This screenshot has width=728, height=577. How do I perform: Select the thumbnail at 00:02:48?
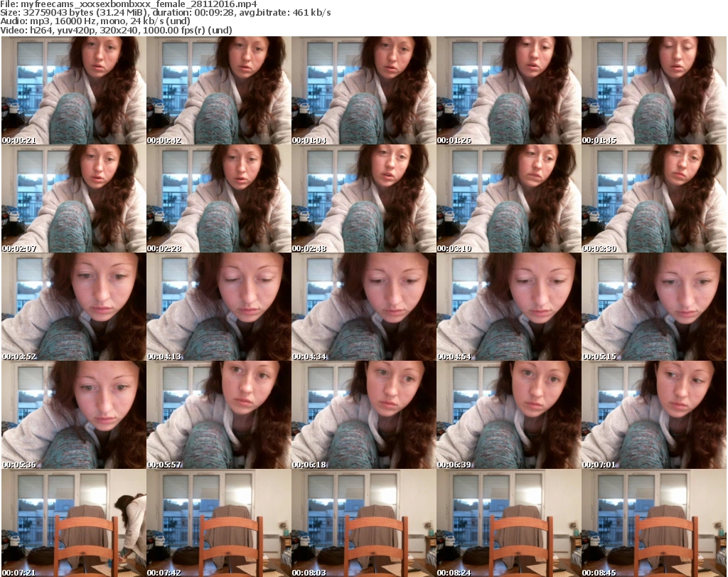tap(363, 198)
